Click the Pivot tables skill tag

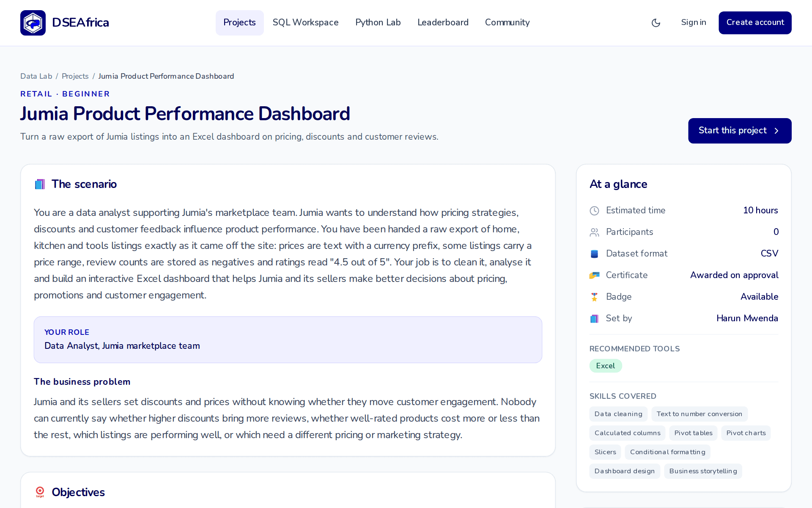tap(694, 433)
